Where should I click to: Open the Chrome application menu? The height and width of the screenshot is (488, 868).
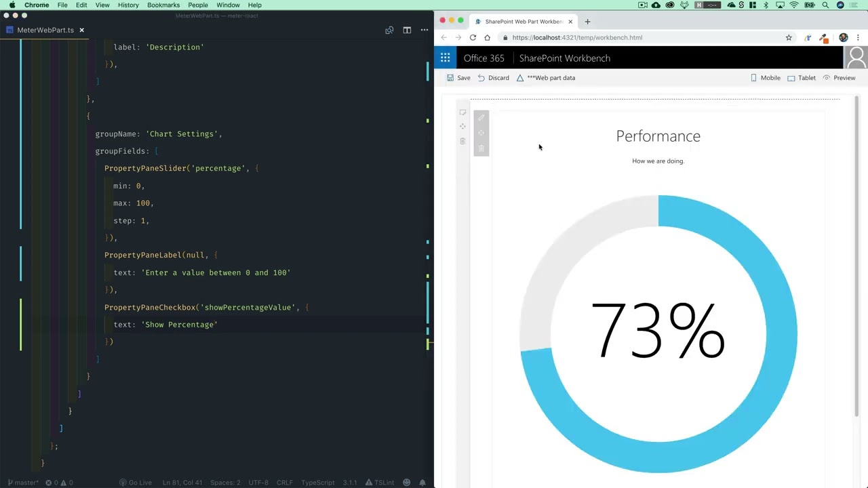tap(37, 5)
